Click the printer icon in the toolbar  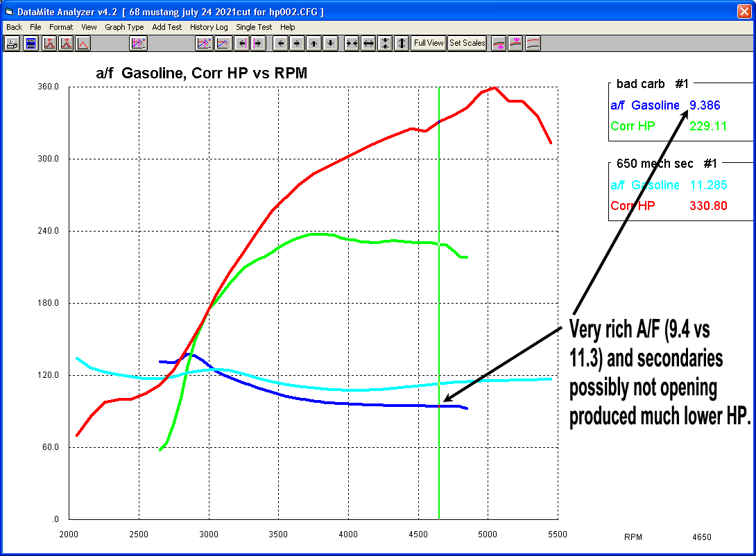[x=12, y=44]
